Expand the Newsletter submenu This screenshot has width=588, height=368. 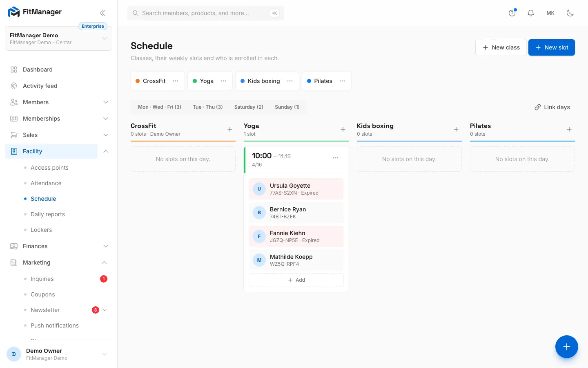pos(105,310)
